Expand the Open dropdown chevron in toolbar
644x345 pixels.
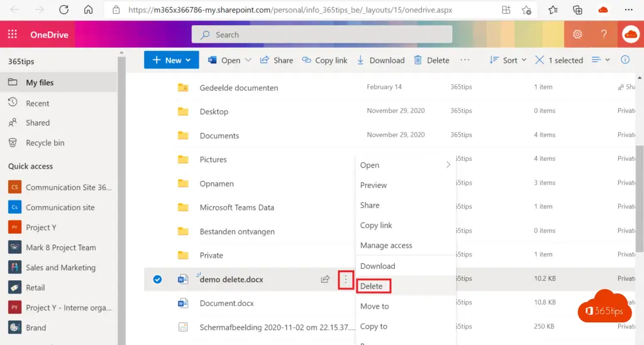248,60
